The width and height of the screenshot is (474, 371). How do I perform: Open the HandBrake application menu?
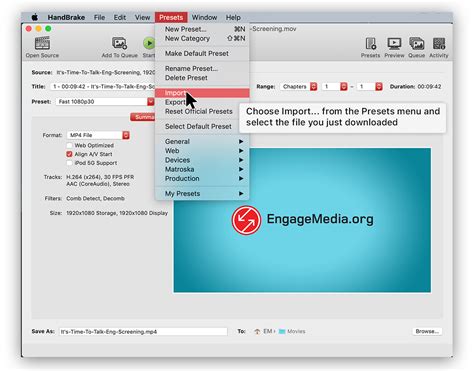[x=66, y=17]
